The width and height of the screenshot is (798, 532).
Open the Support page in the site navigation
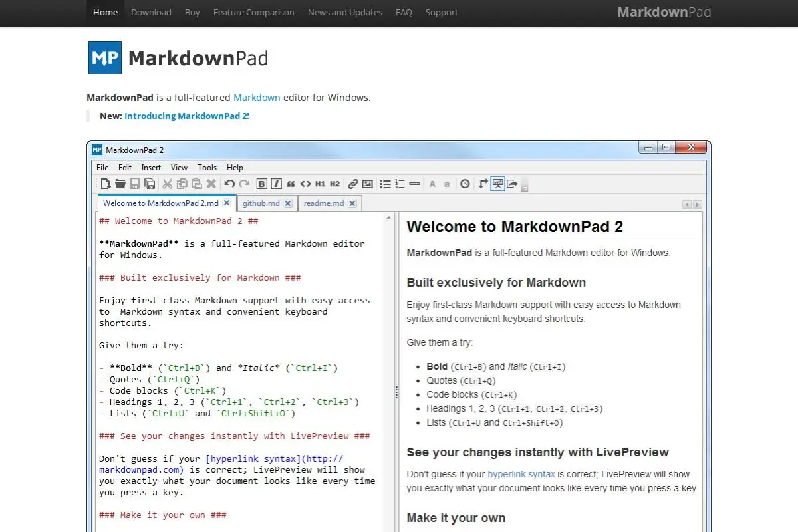[x=442, y=12]
